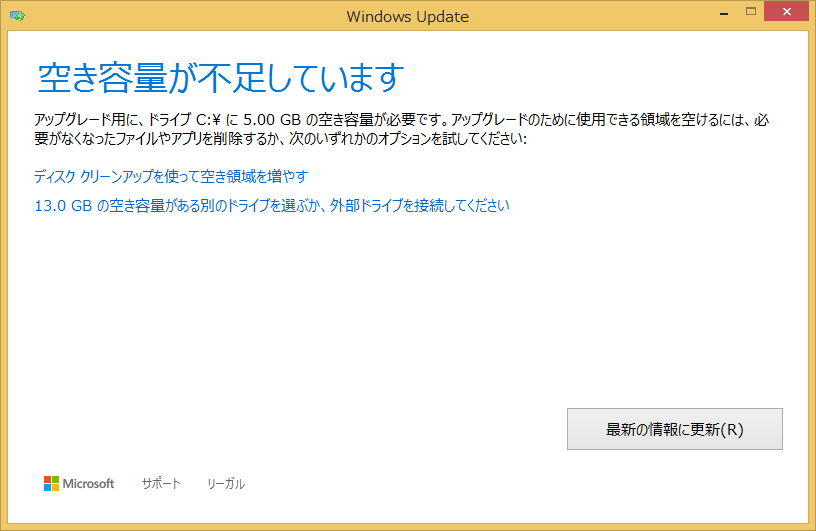Viewport: 816px width, 531px height.
Task: Open the リーガル link
Action: [226, 484]
